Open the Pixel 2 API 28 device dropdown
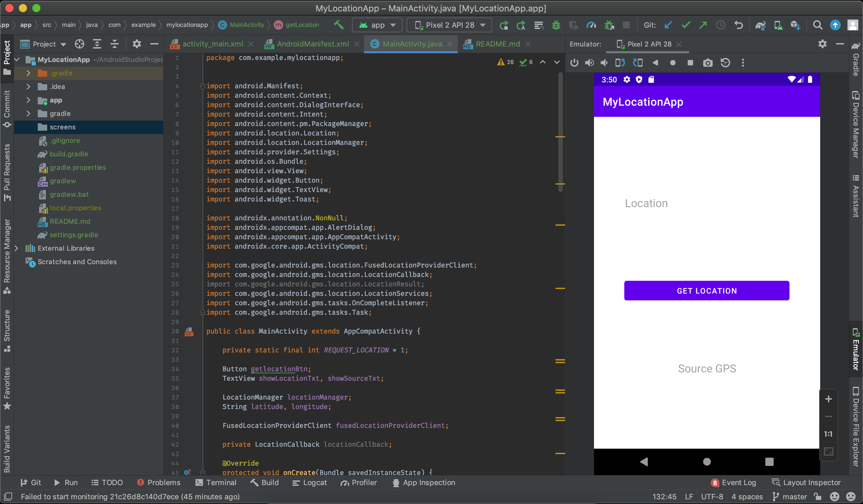The image size is (863, 504). point(449,25)
